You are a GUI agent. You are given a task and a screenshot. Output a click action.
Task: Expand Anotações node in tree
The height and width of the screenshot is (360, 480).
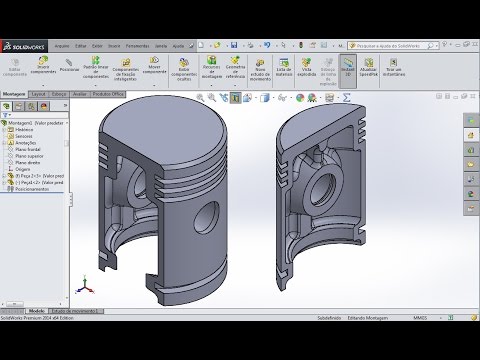click(x=4, y=143)
